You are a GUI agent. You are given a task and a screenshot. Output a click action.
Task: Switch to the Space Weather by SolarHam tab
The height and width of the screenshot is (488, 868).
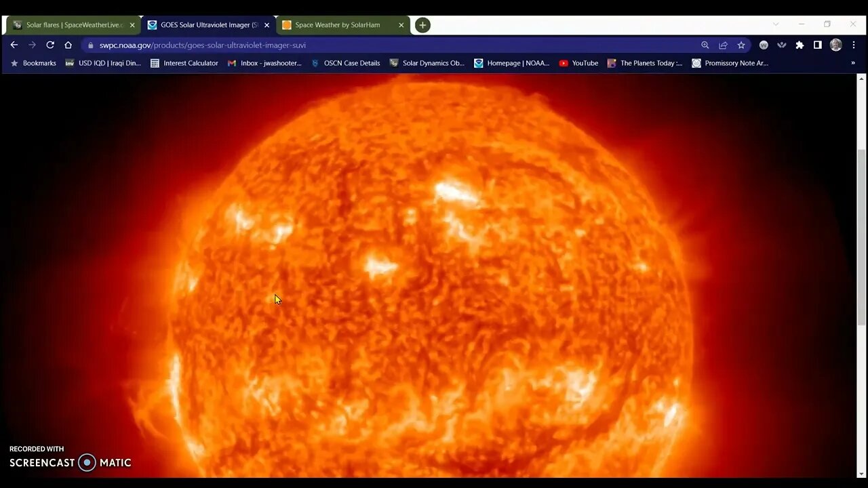tap(342, 25)
